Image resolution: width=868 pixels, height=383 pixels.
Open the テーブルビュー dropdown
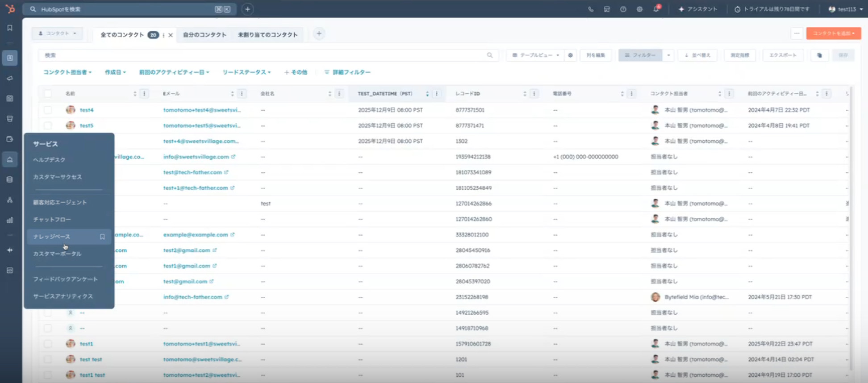535,55
